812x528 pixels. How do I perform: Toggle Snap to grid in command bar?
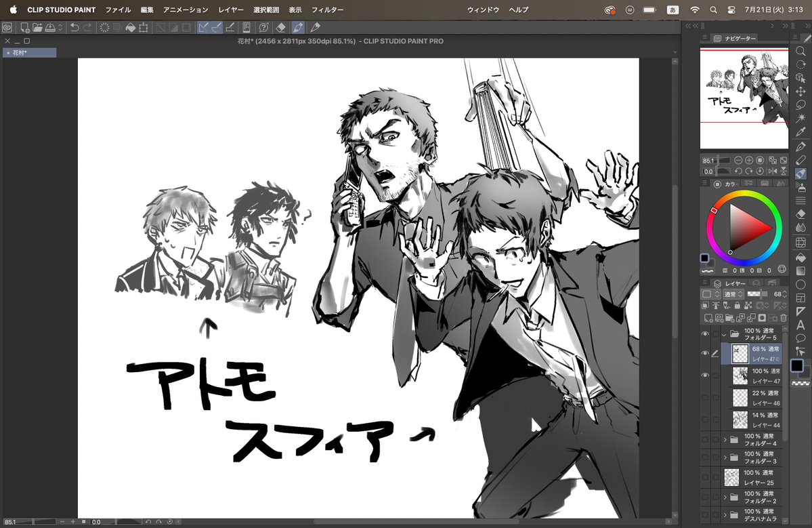[230, 28]
